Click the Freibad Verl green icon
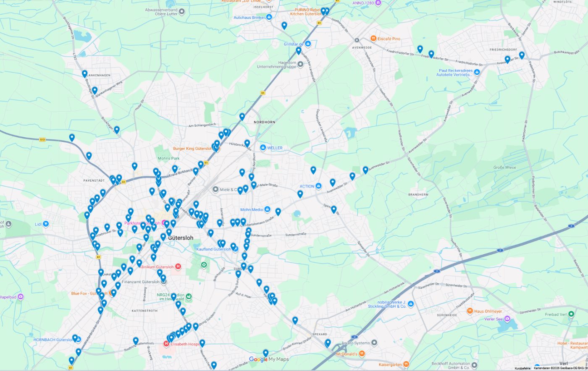The width and height of the screenshot is (588, 371). (571, 314)
